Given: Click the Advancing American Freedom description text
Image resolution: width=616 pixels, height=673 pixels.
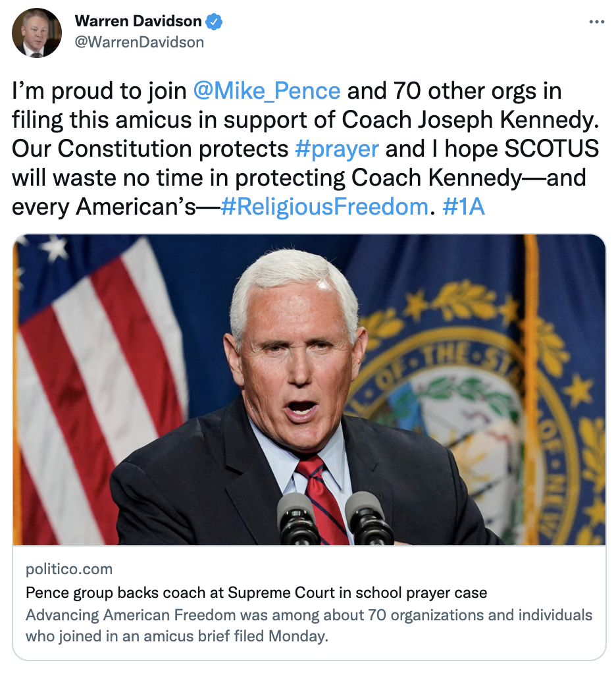Looking at the screenshot, I should pyautogui.click(x=309, y=626).
